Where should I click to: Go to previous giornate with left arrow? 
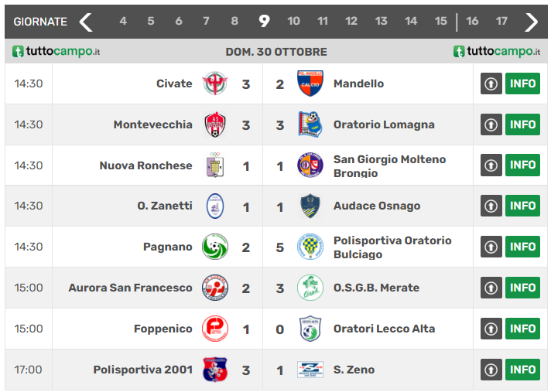pyautogui.click(x=86, y=22)
